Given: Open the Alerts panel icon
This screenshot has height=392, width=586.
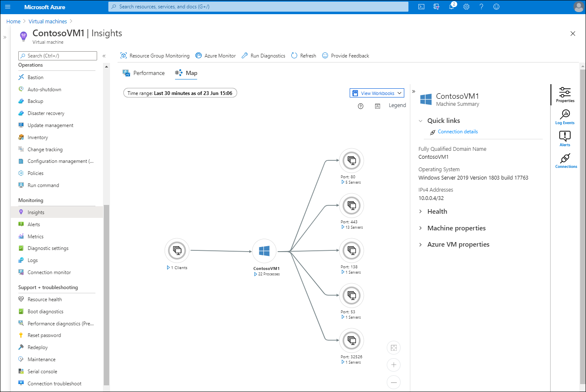Looking at the screenshot, I should point(565,138).
